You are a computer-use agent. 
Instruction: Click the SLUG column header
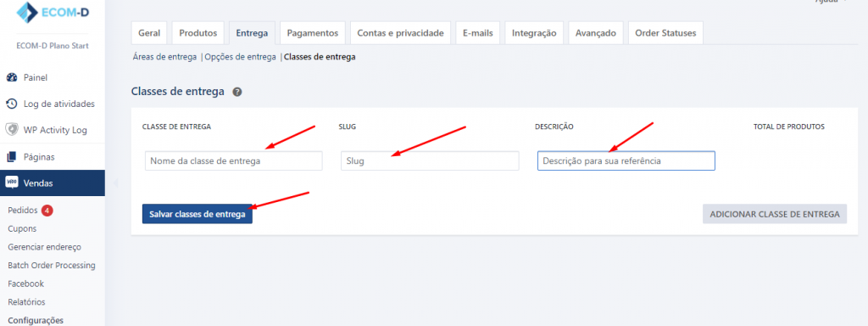tap(347, 127)
